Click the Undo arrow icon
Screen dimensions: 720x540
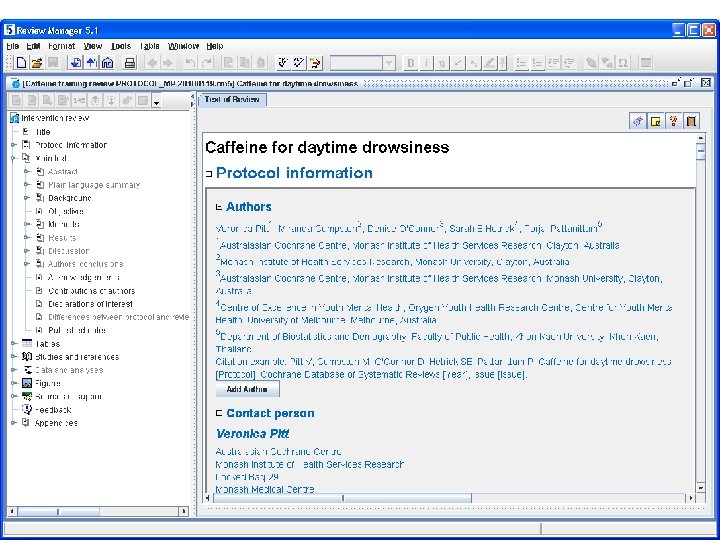(x=190, y=63)
